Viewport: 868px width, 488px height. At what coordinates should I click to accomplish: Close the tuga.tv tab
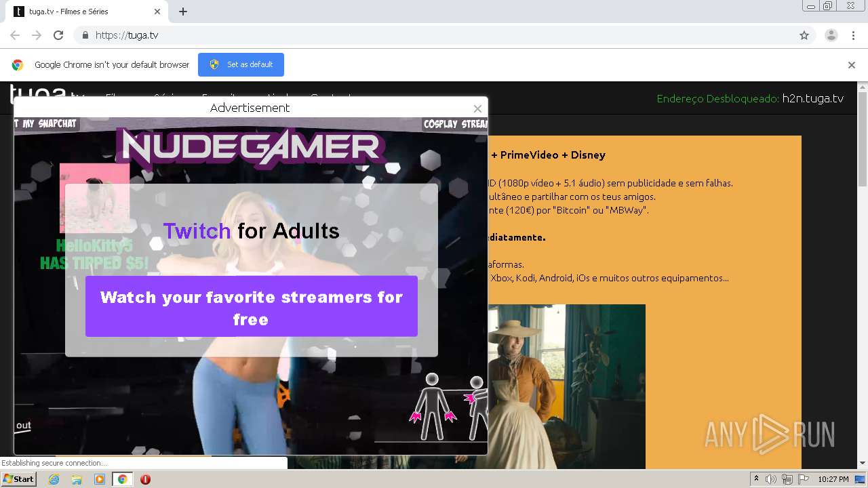pyautogui.click(x=157, y=12)
